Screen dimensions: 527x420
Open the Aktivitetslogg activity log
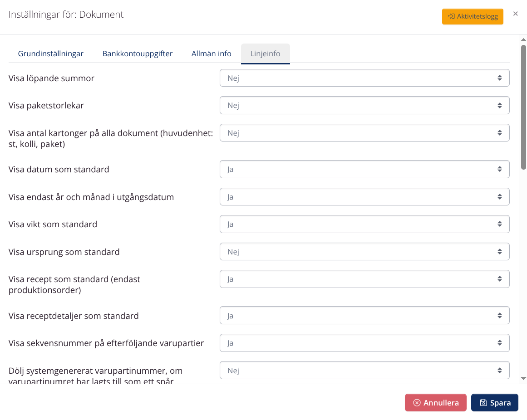point(472,16)
